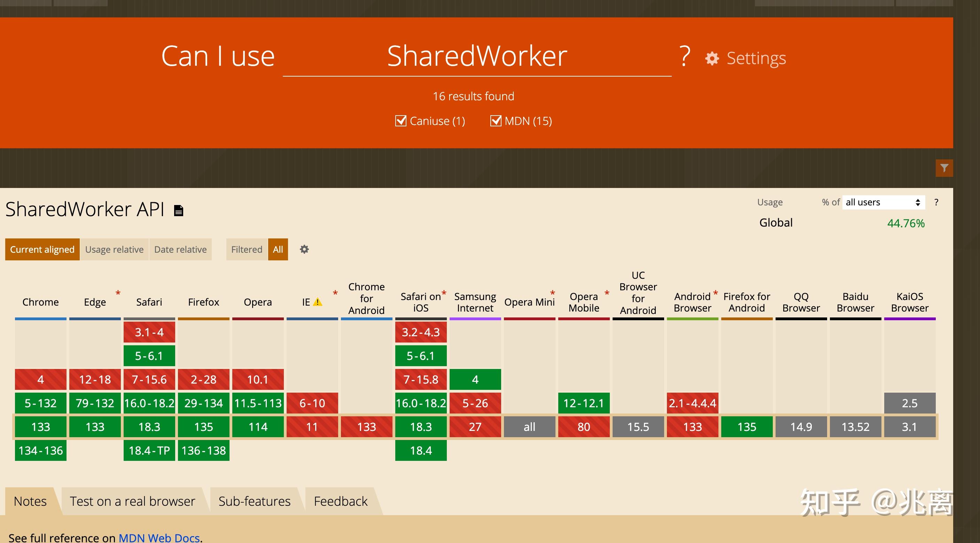980x543 pixels.
Task: Open the MDN Web Docs link
Action: click(x=160, y=537)
